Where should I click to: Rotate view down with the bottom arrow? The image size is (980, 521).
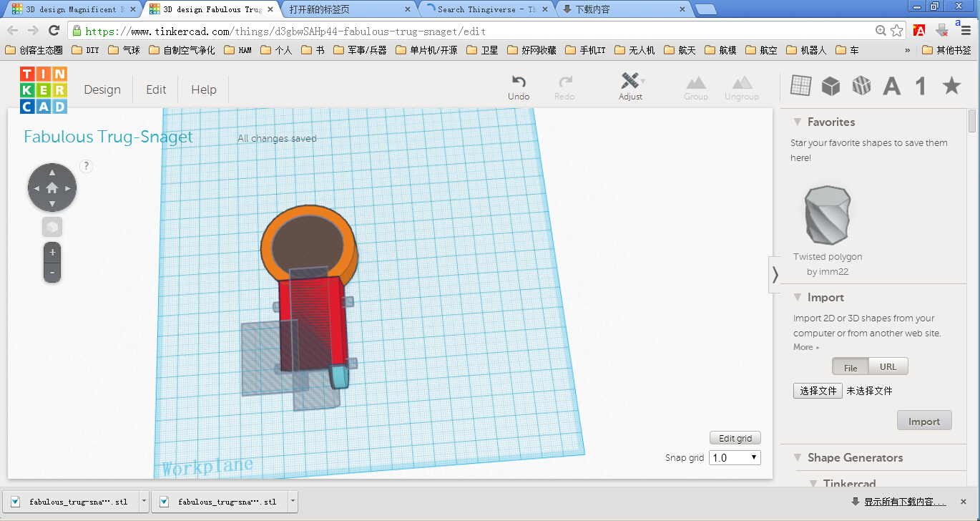[x=52, y=204]
